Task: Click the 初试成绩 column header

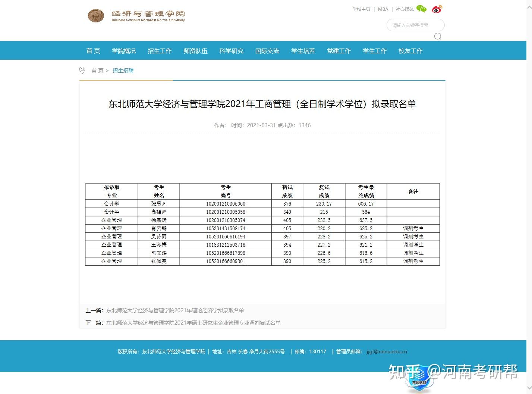Action: (x=287, y=191)
